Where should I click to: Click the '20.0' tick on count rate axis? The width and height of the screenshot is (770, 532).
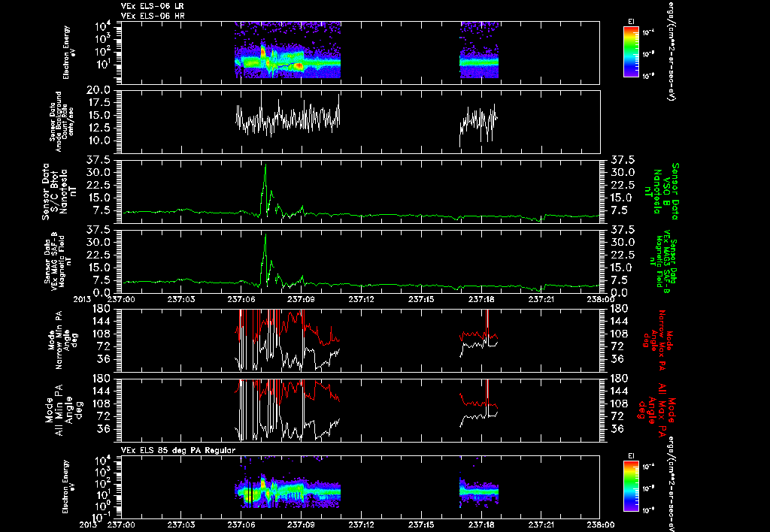(x=99, y=90)
